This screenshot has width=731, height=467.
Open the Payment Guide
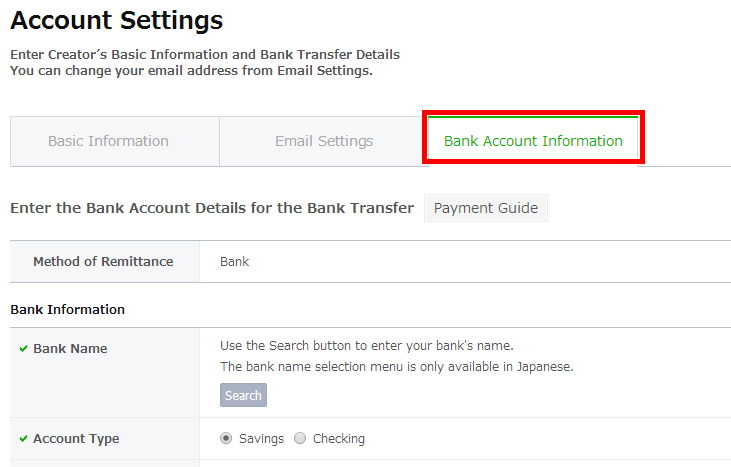coord(486,208)
